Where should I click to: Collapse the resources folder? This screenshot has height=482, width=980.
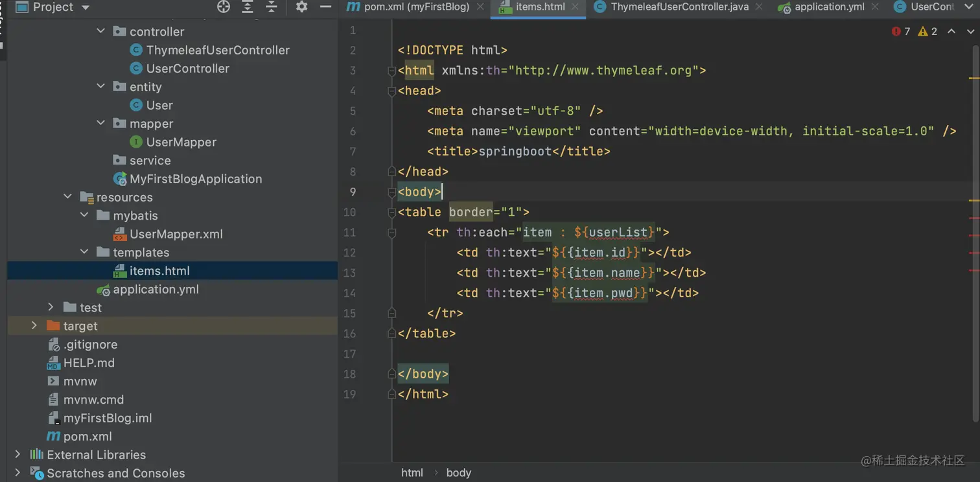click(67, 197)
